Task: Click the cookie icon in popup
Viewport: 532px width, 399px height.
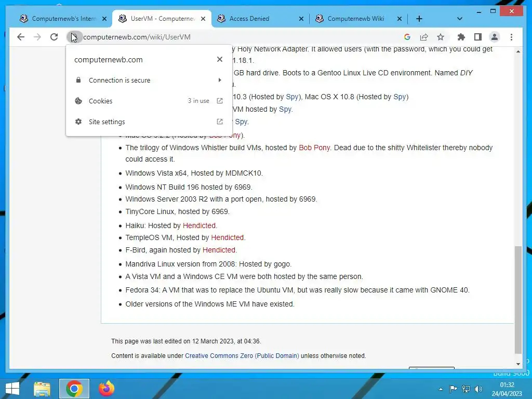Action: click(x=78, y=101)
